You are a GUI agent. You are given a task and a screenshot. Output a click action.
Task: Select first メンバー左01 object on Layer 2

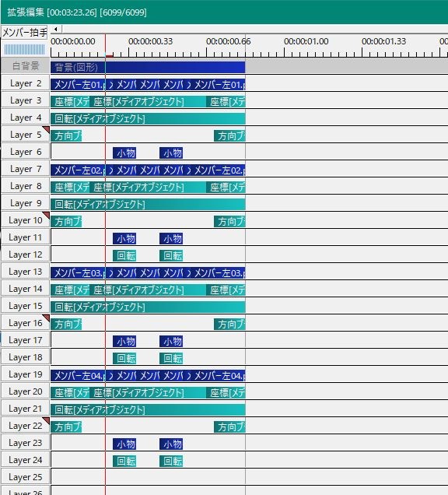78,85
